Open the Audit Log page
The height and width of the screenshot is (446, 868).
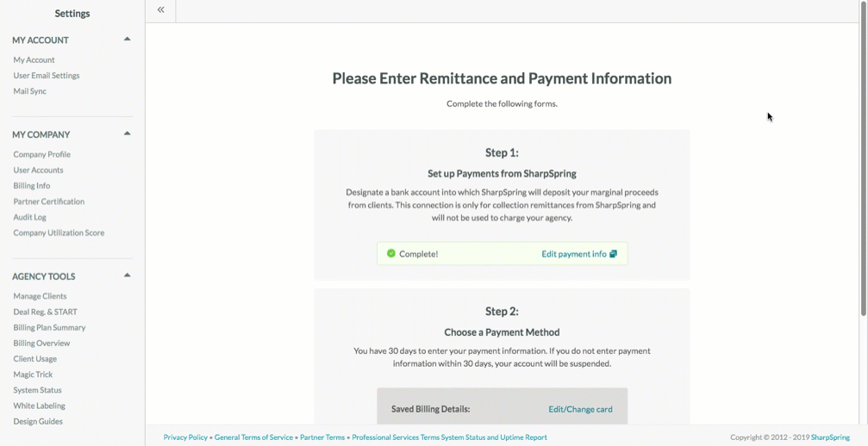[30, 217]
